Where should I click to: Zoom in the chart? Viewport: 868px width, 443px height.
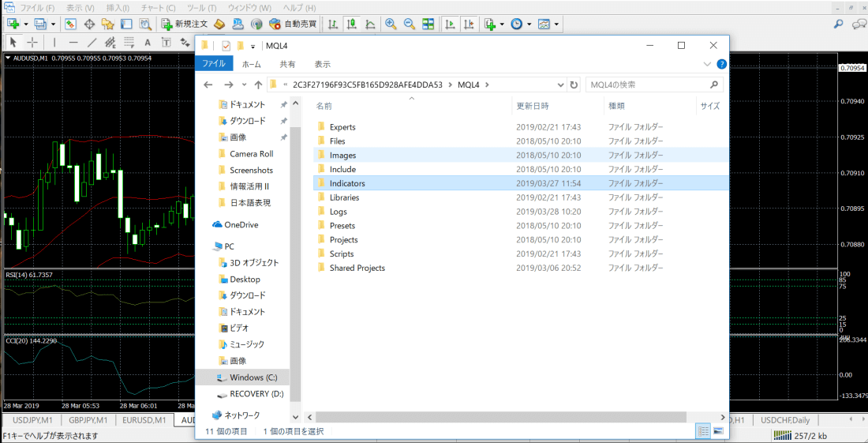391,24
